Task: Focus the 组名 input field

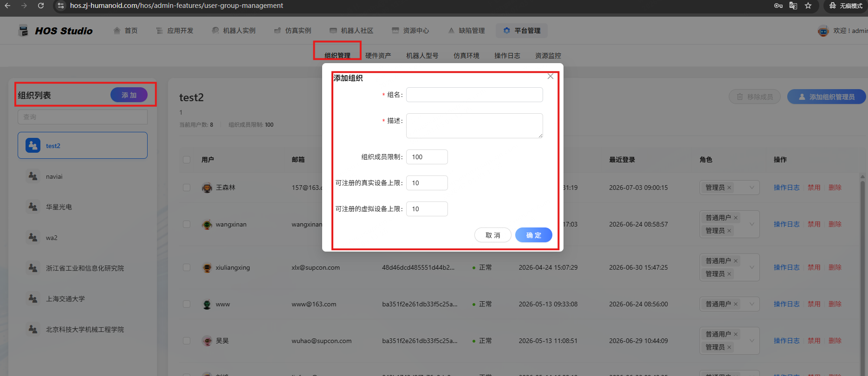Action: click(x=474, y=95)
